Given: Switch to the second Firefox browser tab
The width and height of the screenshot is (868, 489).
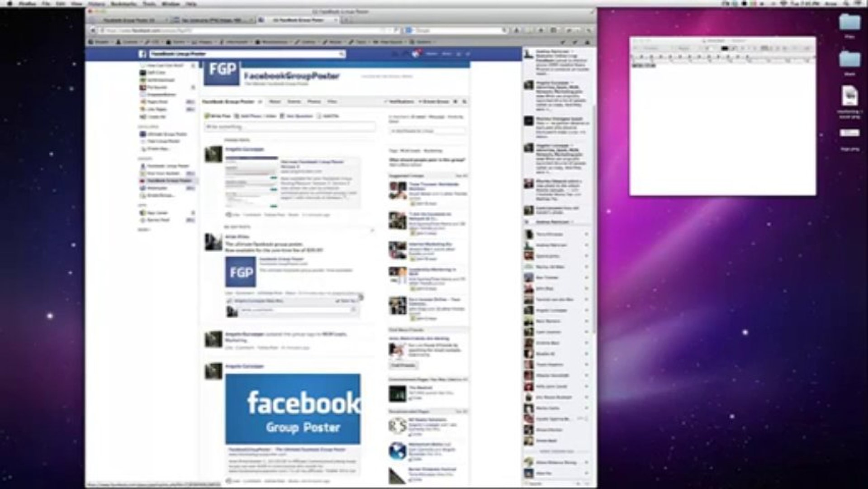Looking at the screenshot, I should coord(213,20).
